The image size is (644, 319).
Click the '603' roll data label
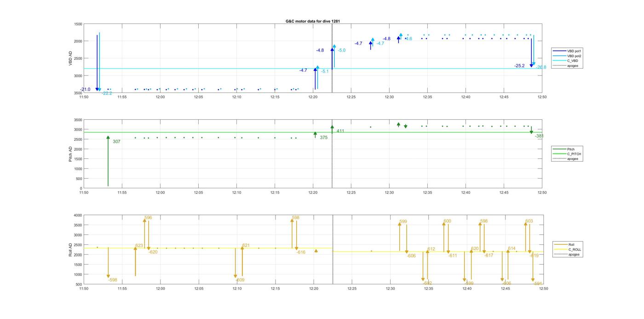point(529,221)
